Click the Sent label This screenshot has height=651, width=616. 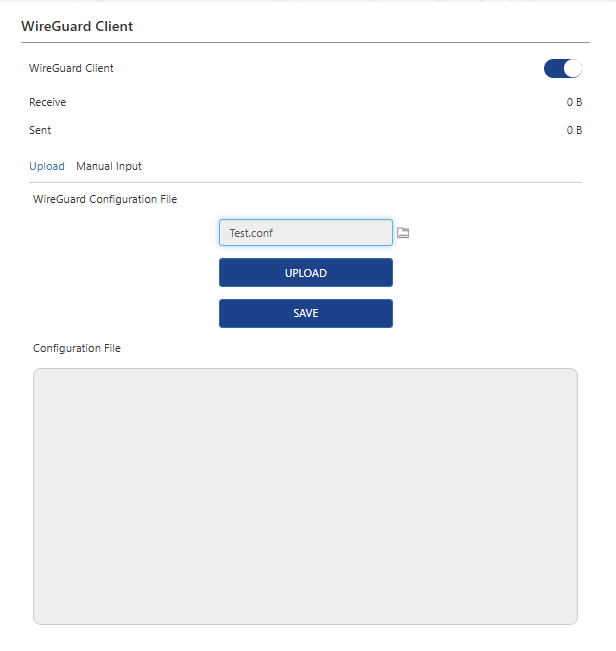[40, 130]
